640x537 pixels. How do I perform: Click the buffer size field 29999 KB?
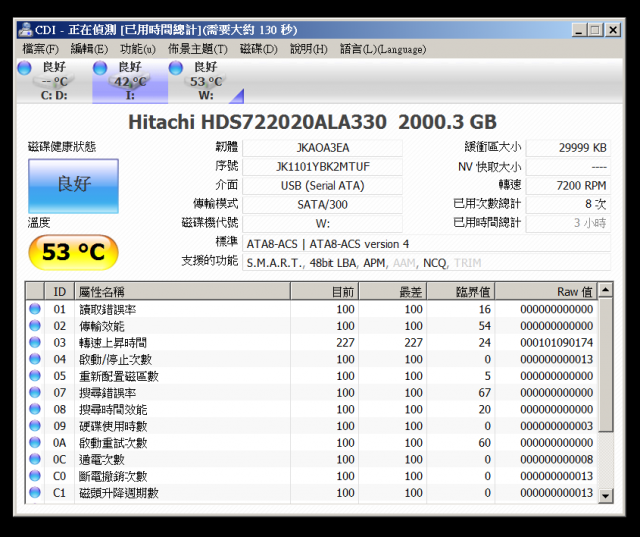tap(568, 148)
